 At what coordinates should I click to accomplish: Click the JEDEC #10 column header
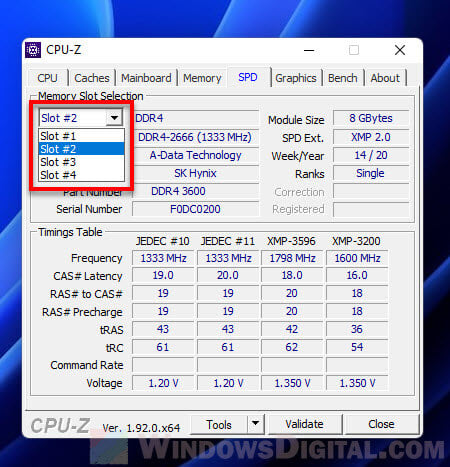pos(163,241)
